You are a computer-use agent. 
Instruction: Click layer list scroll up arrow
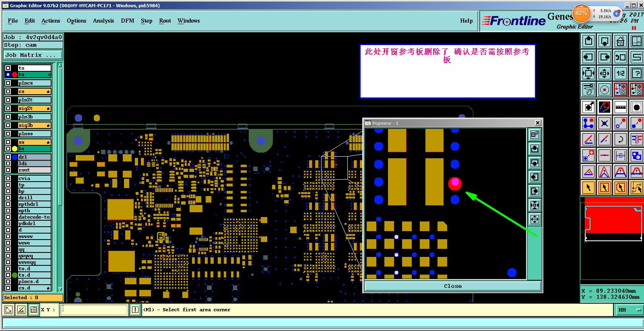pos(60,66)
